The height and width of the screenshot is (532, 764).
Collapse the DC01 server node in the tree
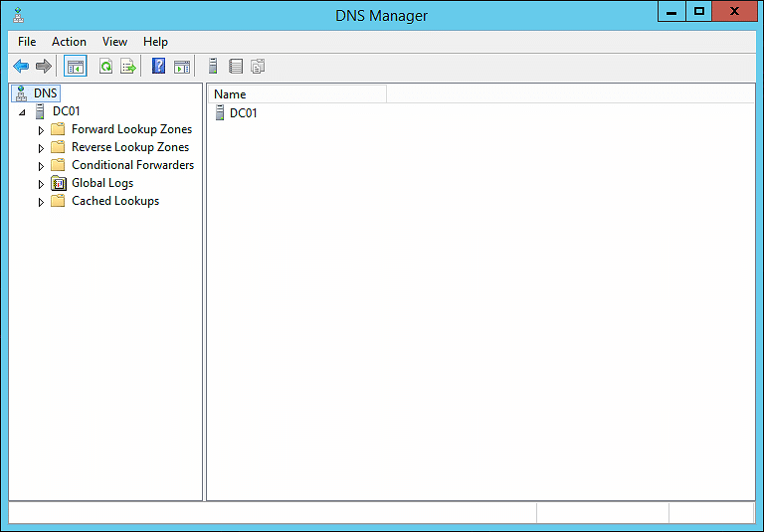pos(22,112)
